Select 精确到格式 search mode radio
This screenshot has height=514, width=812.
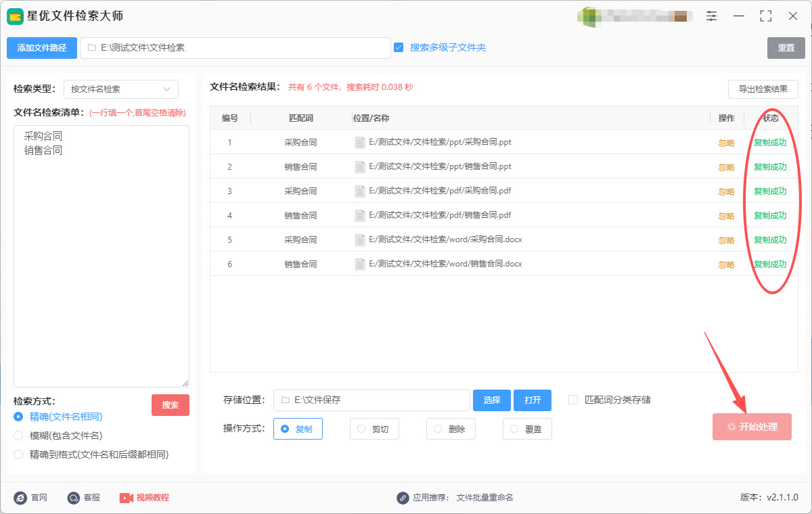coord(18,454)
